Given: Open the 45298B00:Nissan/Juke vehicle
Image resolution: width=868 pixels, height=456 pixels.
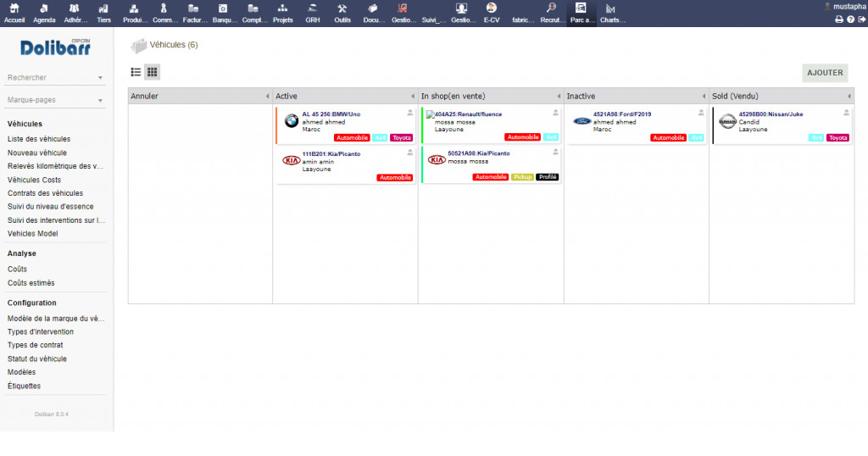Looking at the screenshot, I should (771, 114).
